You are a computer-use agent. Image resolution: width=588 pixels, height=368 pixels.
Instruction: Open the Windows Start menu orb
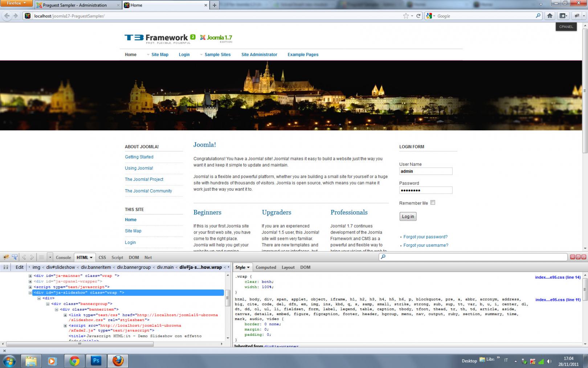click(9, 361)
